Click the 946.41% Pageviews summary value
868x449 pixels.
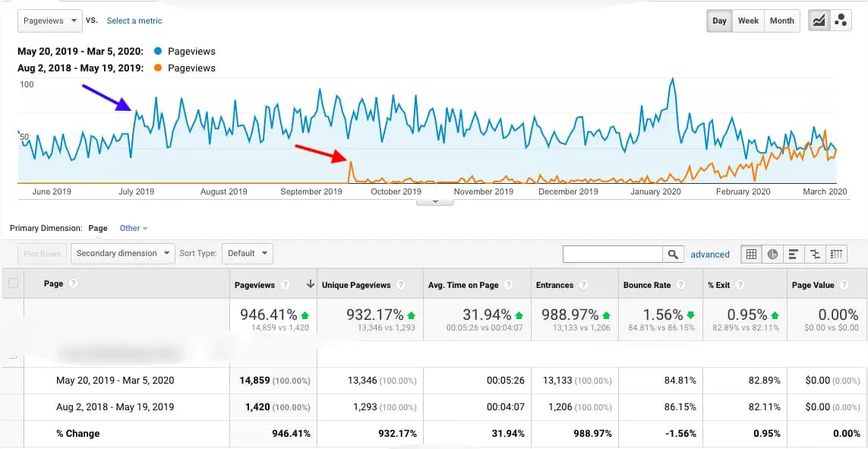(269, 315)
